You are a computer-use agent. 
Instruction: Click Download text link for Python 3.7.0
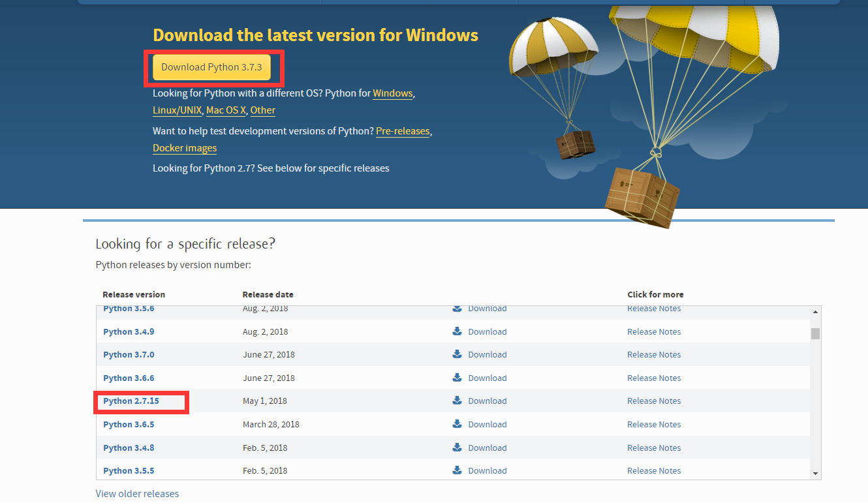coord(488,355)
